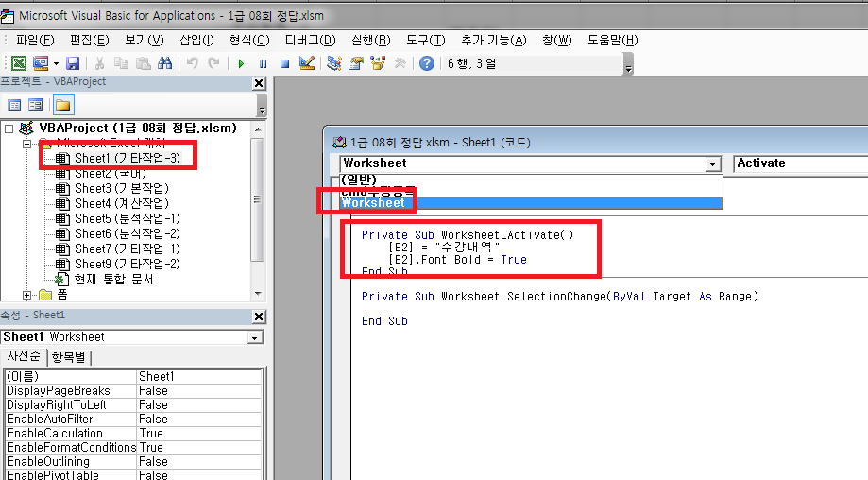
Task: Click the Reset (stop) square icon
Action: click(x=283, y=63)
